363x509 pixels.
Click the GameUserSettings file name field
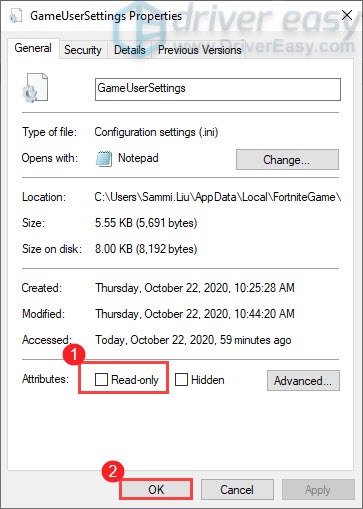(x=218, y=89)
